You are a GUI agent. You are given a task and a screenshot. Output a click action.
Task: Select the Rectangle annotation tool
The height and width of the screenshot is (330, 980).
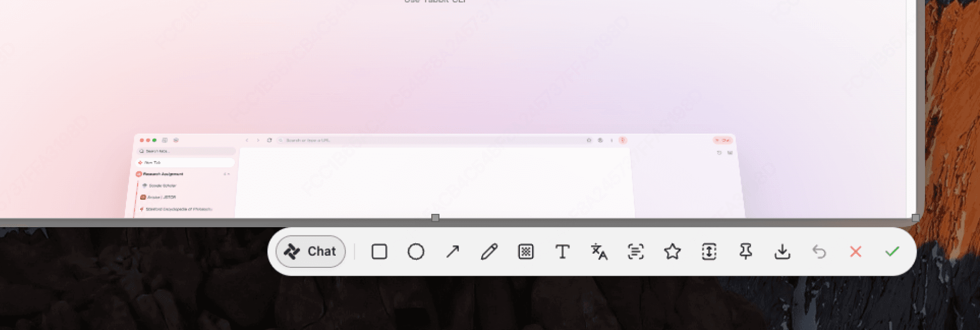pyautogui.click(x=379, y=252)
